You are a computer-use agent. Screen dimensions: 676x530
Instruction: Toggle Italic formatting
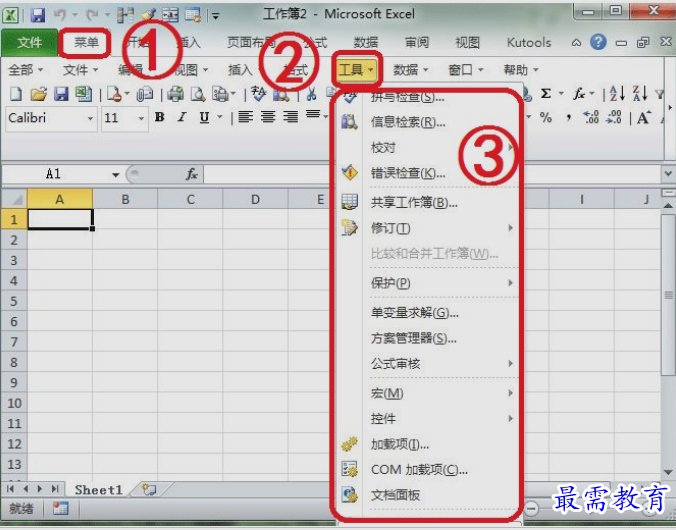coord(182,117)
